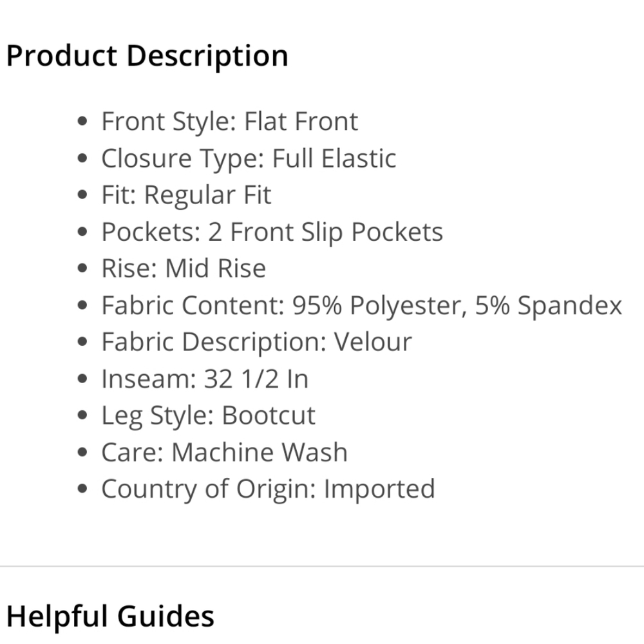The height and width of the screenshot is (644, 644).
Task: Open the Helpful Guides section heading
Action: 110,617
